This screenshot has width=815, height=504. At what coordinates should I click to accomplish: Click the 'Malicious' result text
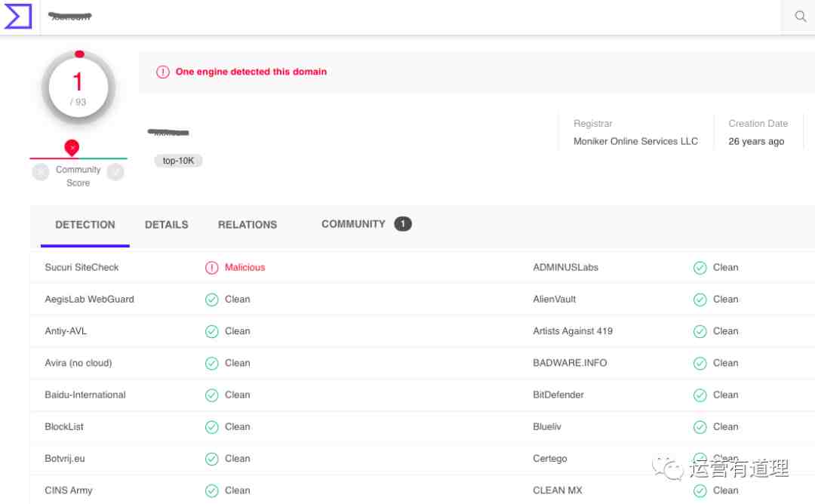coord(244,267)
